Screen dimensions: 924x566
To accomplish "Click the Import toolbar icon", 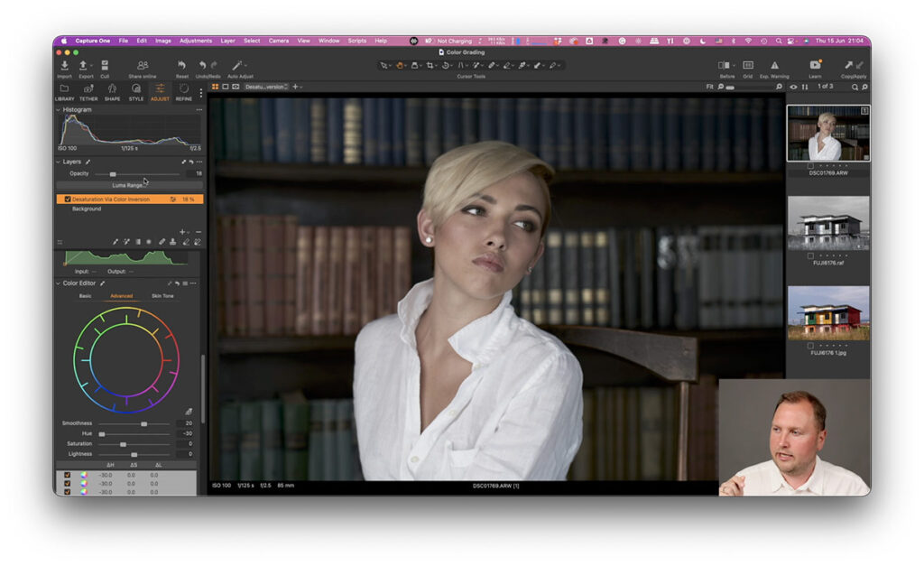I will (64, 65).
